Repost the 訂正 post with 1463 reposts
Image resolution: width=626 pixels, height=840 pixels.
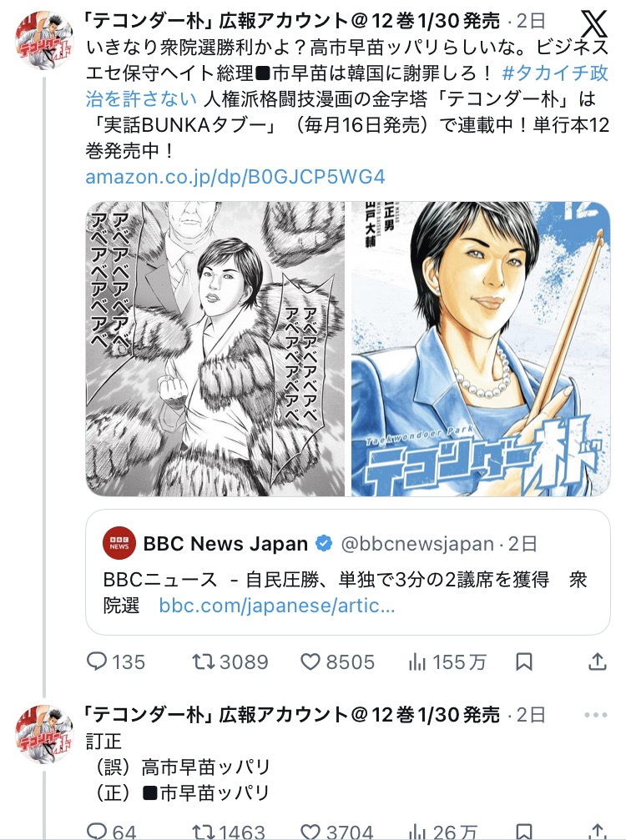(204, 831)
